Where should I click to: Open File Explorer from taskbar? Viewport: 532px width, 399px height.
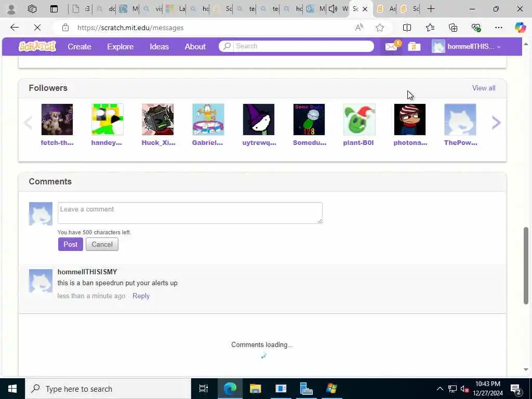pos(255,389)
